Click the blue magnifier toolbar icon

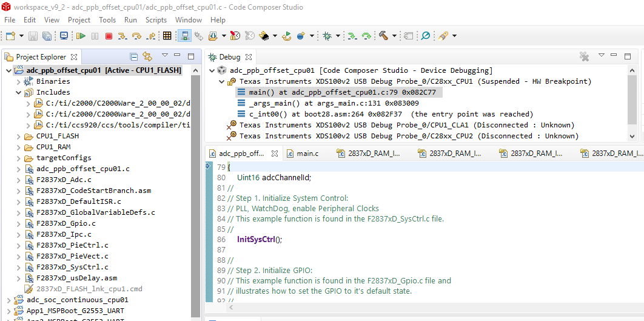coord(426,36)
